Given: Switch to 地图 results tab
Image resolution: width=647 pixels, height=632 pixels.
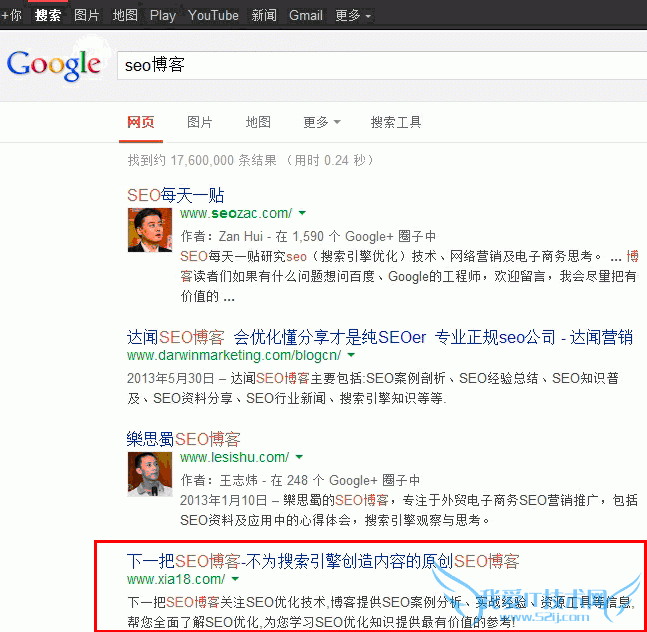Looking at the screenshot, I should pos(258,122).
